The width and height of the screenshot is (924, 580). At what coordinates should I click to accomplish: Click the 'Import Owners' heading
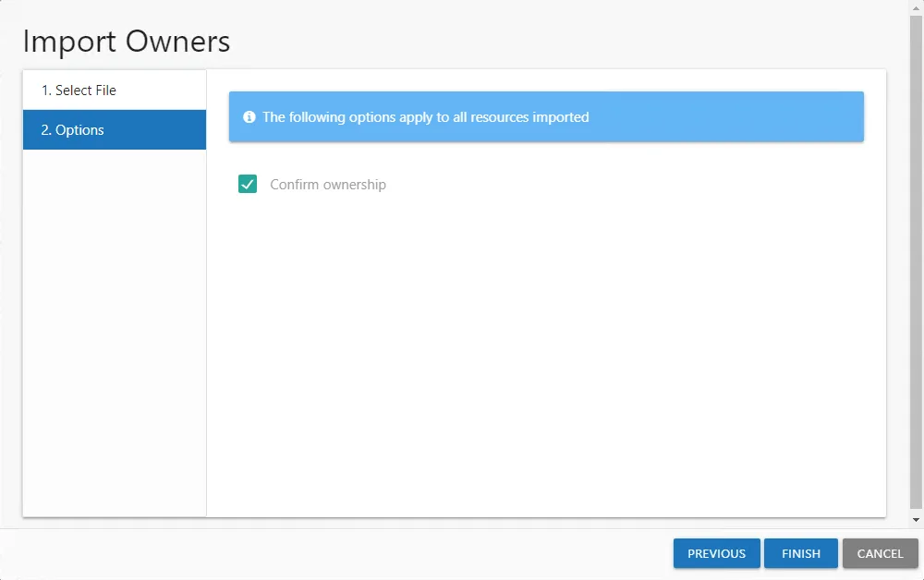126,42
